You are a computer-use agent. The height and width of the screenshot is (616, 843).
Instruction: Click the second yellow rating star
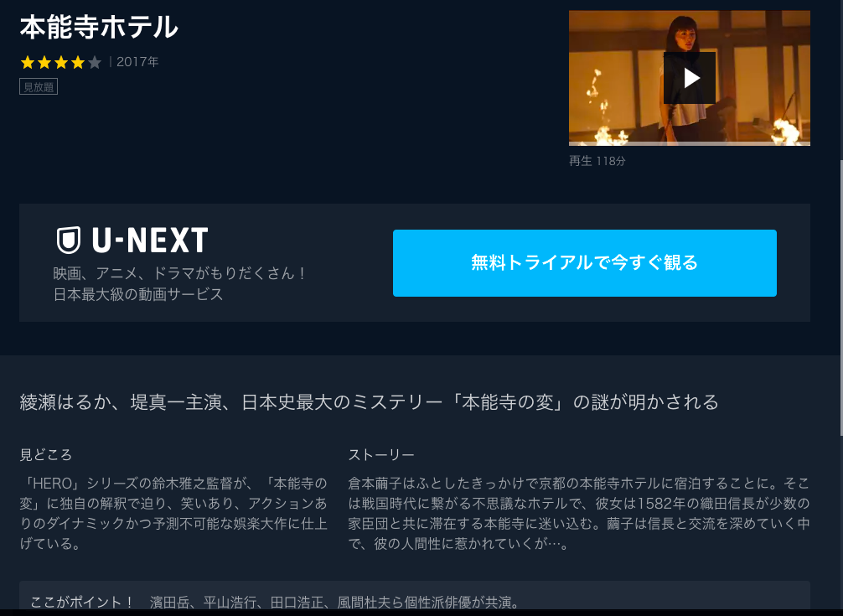(44, 62)
